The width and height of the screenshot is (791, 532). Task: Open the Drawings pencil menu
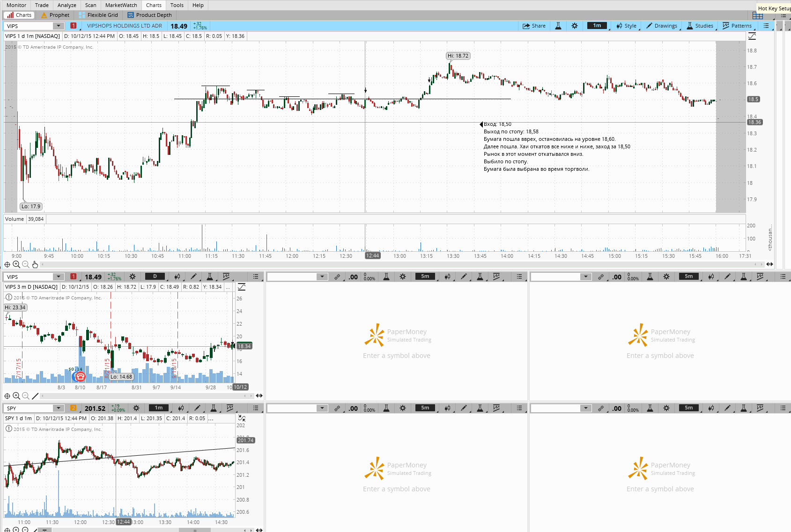pos(661,26)
